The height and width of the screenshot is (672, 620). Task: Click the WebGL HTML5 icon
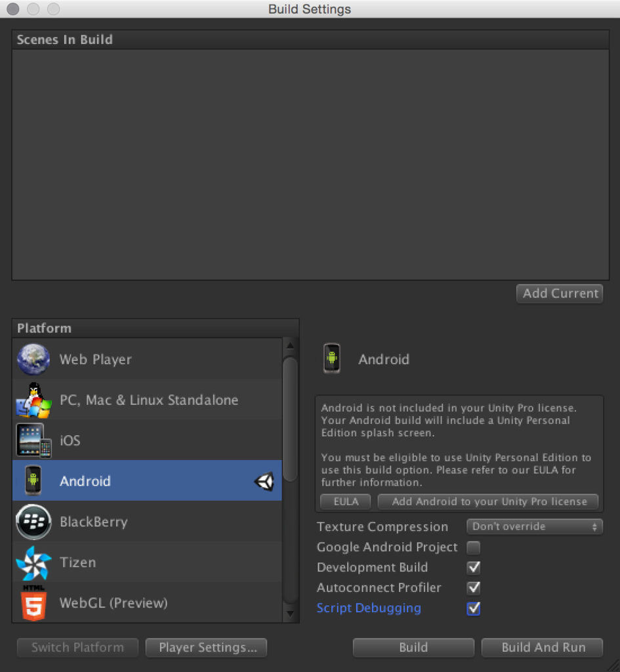pos(33,602)
